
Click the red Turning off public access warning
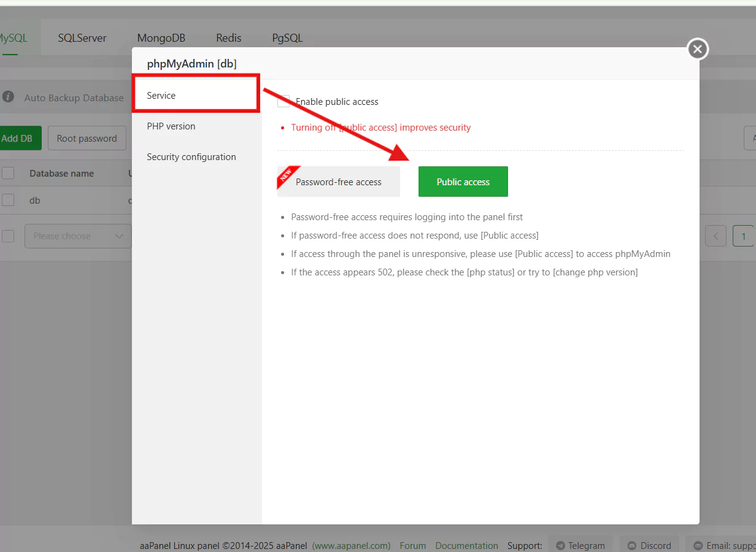click(x=381, y=128)
